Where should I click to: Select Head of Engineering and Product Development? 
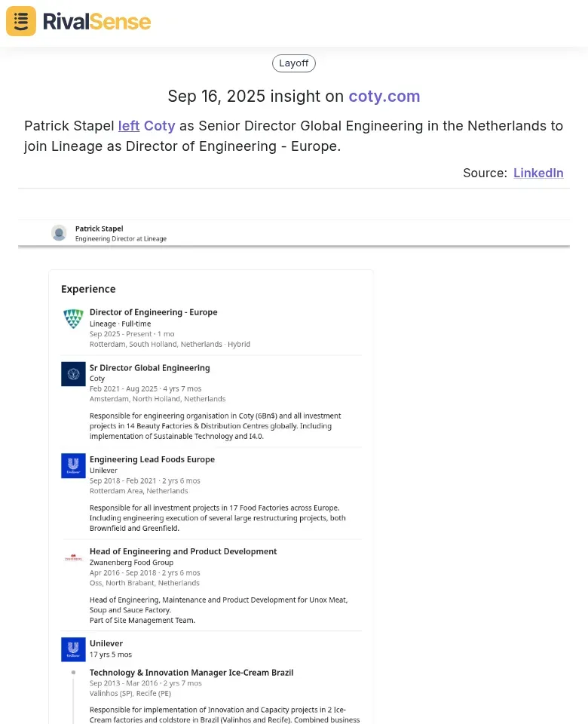[x=183, y=551]
